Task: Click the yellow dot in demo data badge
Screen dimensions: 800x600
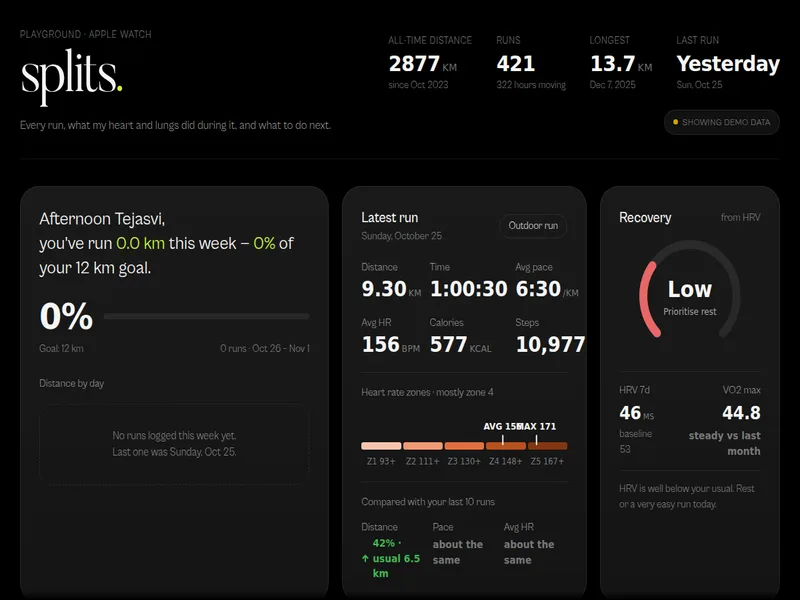Action: (x=676, y=122)
